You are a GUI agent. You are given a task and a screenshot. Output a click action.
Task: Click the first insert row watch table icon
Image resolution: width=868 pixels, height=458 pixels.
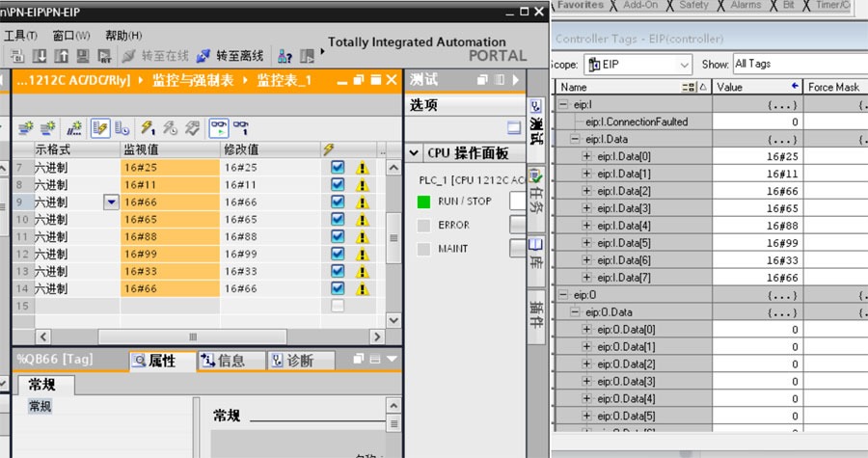pos(24,127)
